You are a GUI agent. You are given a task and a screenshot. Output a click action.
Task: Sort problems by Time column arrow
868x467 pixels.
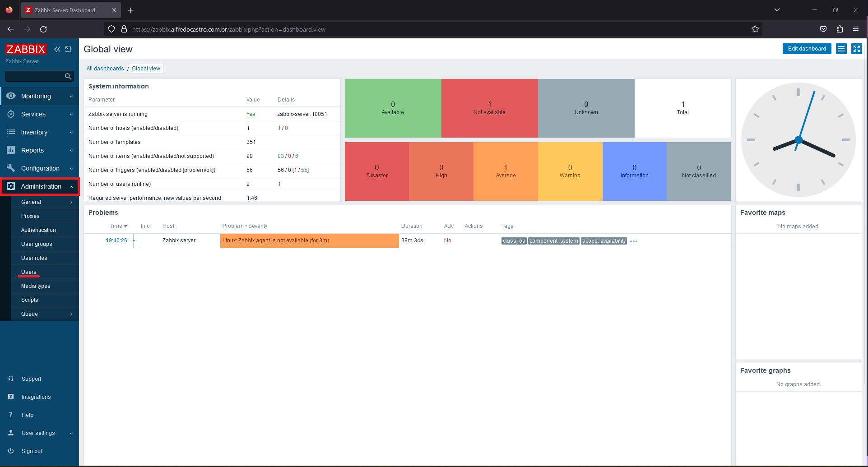[x=125, y=227]
